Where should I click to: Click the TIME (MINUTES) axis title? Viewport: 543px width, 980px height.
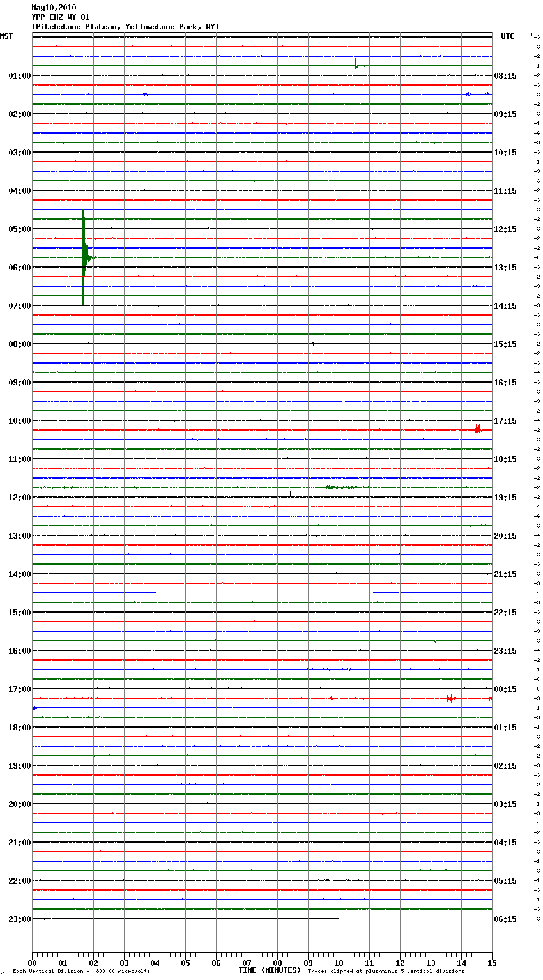click(270, 970)
